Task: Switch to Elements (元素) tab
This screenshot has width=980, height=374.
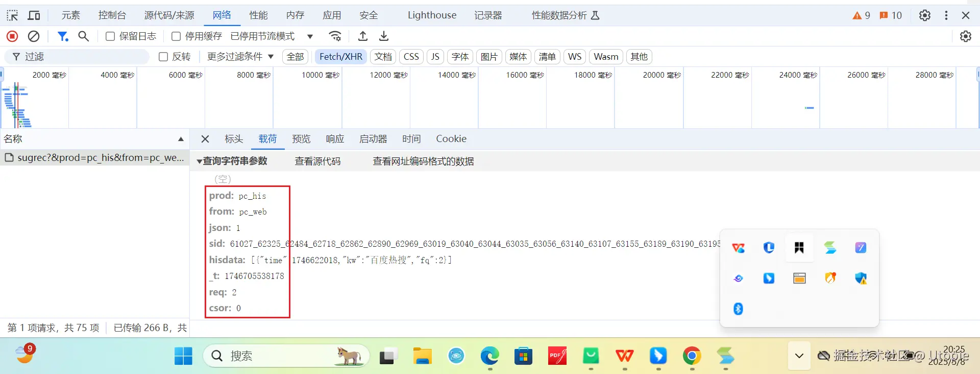Action: [x=71, y=15]
